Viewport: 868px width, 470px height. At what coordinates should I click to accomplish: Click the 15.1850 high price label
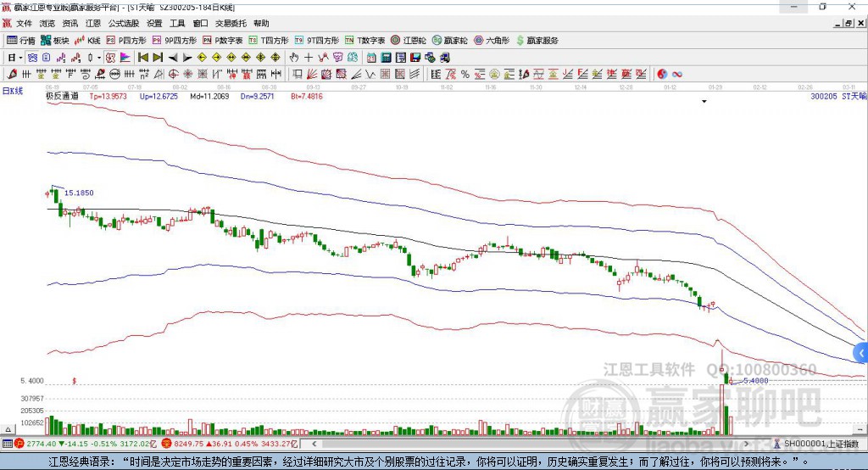coord(79,193)
